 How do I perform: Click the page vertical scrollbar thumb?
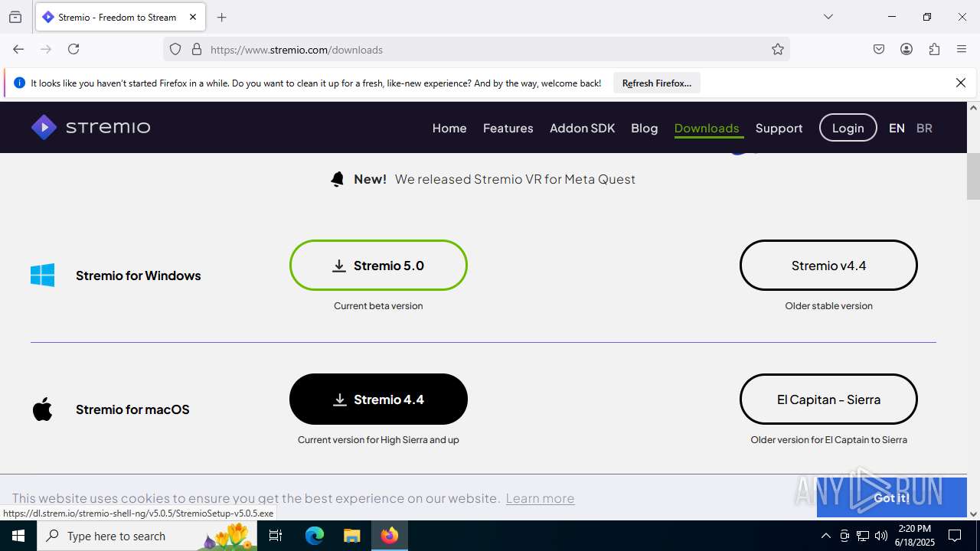coord(974,176)
